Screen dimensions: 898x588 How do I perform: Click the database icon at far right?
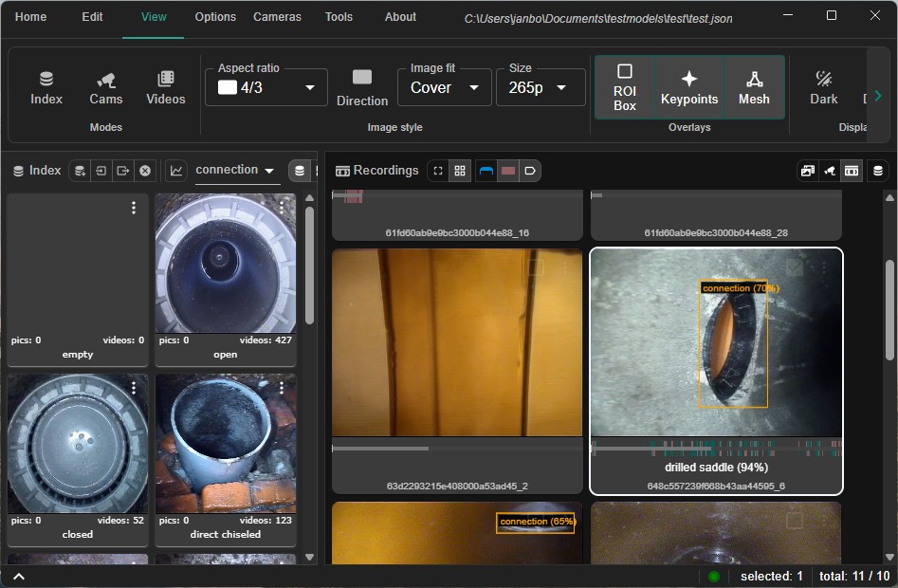click(878, 171)
